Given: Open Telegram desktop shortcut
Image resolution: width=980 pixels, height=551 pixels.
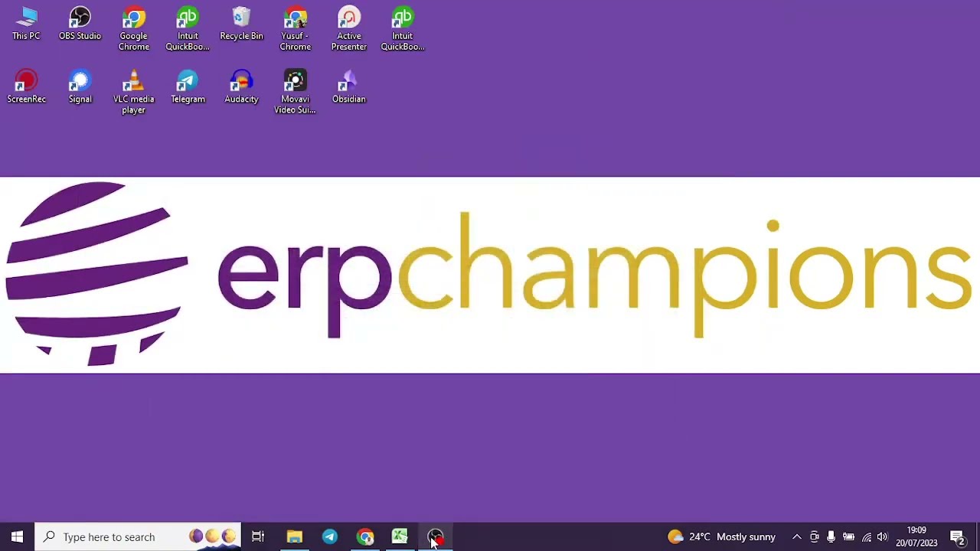Looking at the screenshot, I should tap(188, 86).
